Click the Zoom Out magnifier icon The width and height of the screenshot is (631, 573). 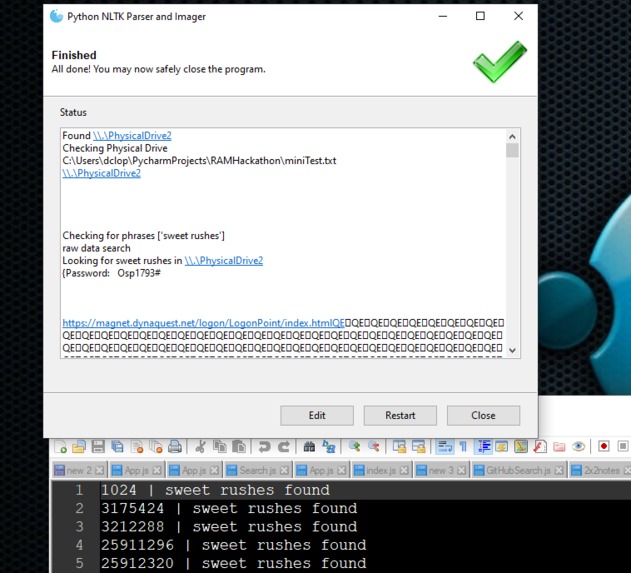374,447
